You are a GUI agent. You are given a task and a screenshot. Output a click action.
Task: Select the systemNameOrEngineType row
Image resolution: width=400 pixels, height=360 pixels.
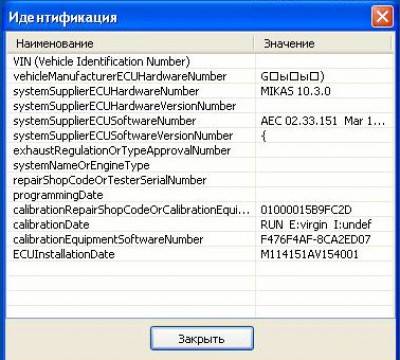(x=200, y=165)
